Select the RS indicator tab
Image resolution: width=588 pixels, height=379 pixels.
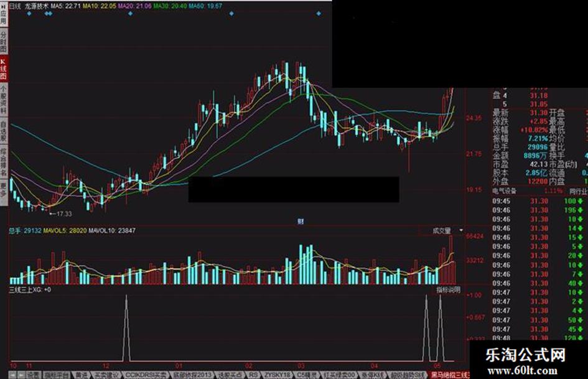tap(253, 375)
